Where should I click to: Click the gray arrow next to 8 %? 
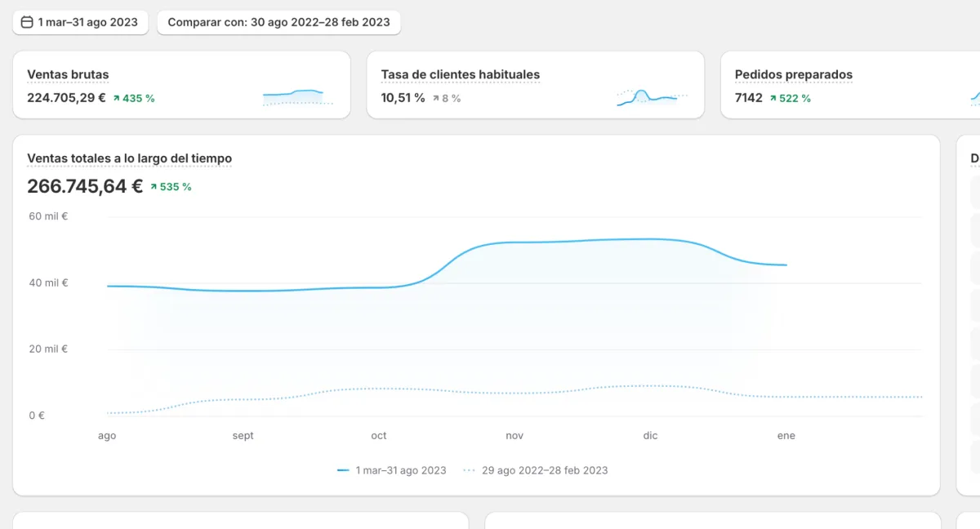[435, 98]
